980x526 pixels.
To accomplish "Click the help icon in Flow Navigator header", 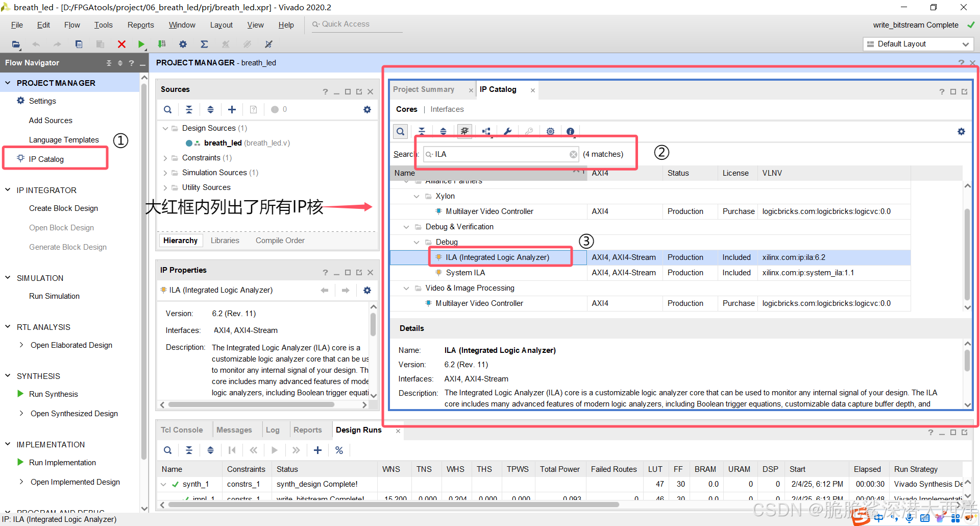I will pos(131,63).
